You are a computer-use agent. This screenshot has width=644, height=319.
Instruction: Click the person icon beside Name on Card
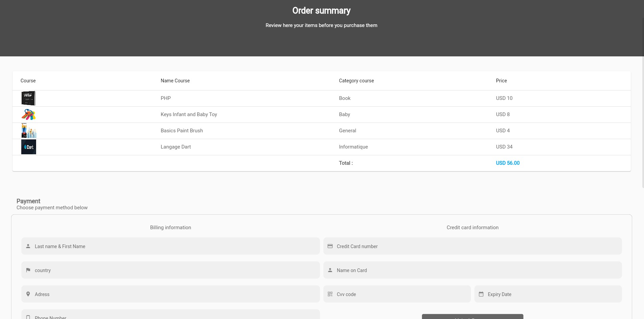click(x=330, y=270)
